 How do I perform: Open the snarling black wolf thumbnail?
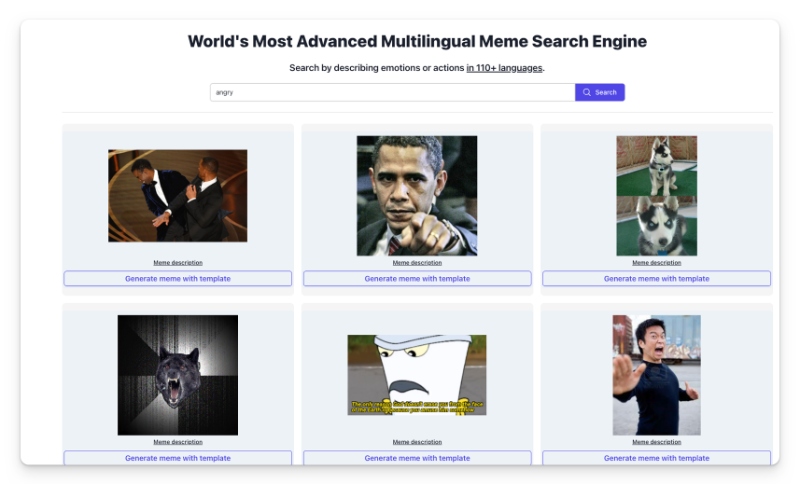(x=178, y=375)
